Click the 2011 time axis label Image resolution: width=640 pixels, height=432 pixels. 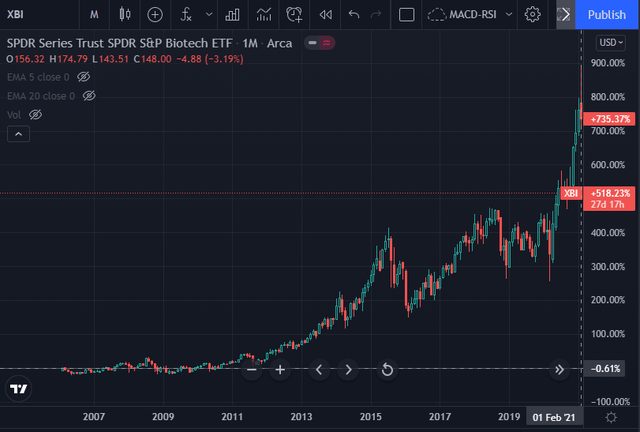tap(232, 417)
